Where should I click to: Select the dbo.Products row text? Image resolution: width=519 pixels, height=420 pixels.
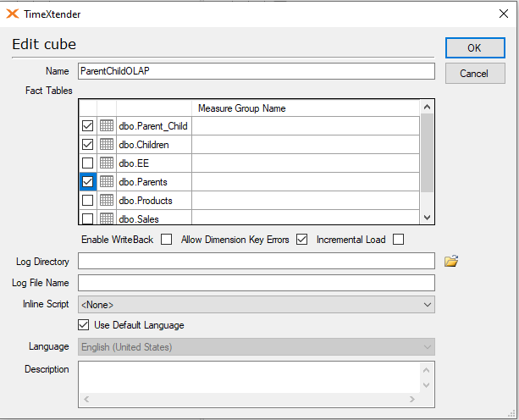point(146,201)
